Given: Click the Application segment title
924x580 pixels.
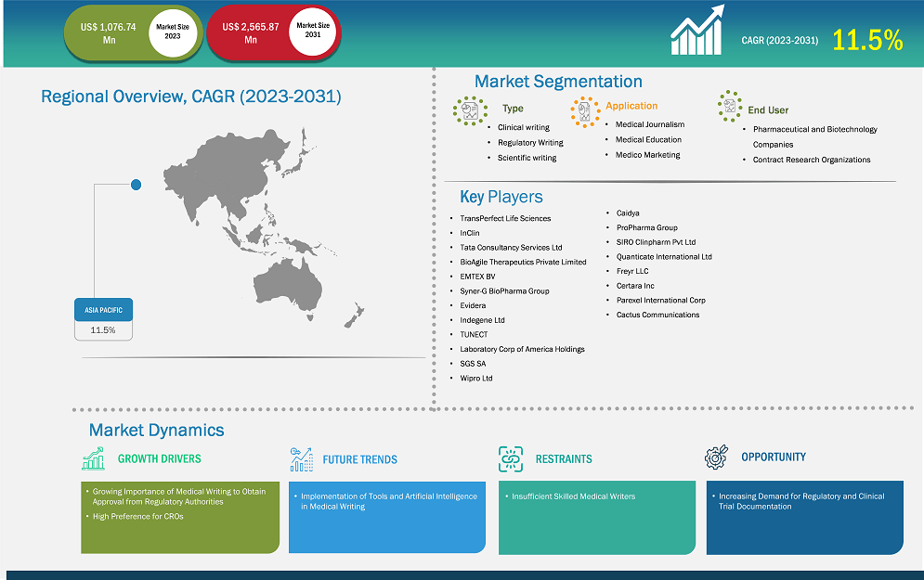Looking at the screenshot, I should [x=631, y=106].
